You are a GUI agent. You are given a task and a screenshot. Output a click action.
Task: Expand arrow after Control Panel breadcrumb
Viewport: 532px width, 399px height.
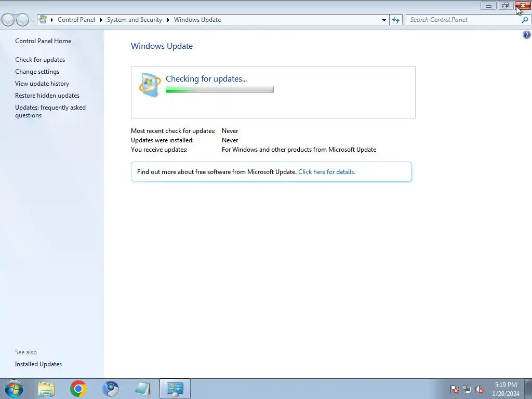click(x=101, y=20)
